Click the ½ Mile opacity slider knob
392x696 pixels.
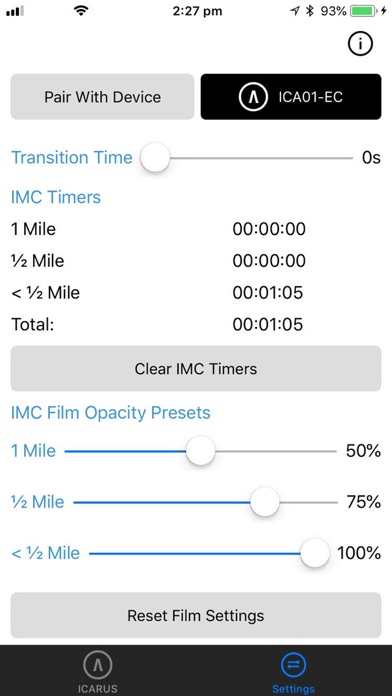[265, 502]
